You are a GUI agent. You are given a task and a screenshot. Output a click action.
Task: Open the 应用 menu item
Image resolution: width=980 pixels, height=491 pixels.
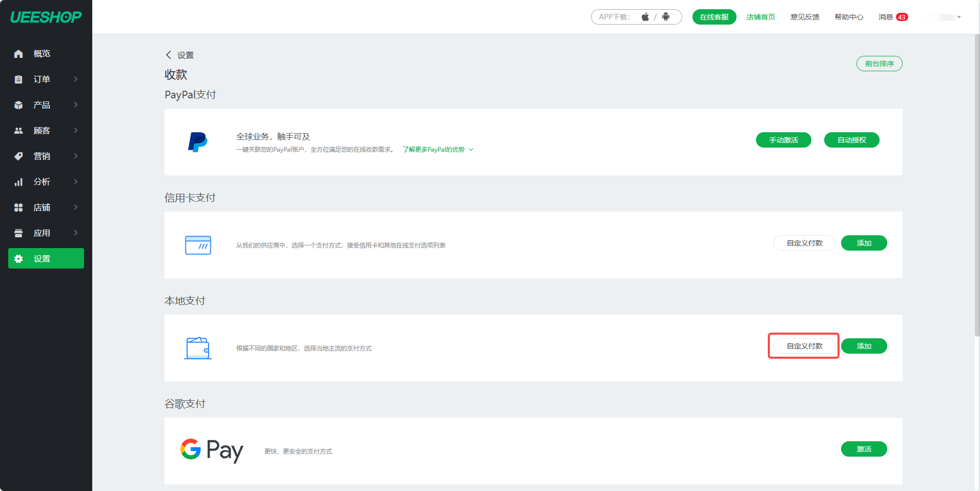pos(46,233)
